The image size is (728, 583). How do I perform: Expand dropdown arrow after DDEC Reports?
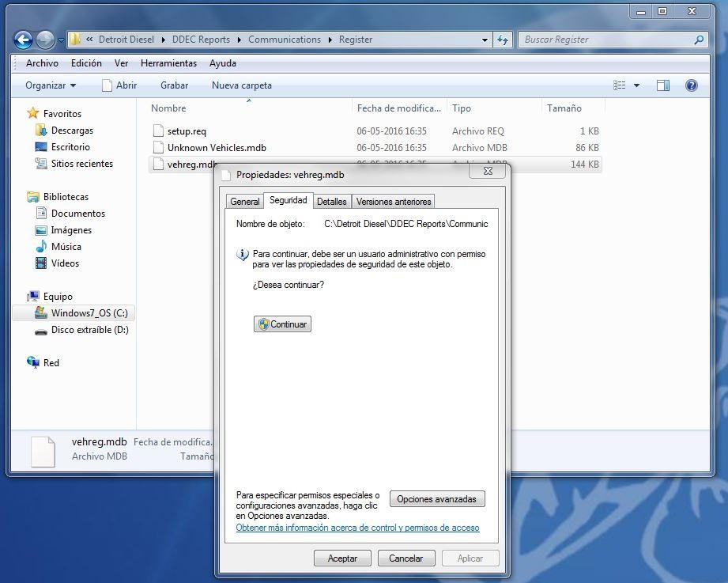(x=239, y=40)
